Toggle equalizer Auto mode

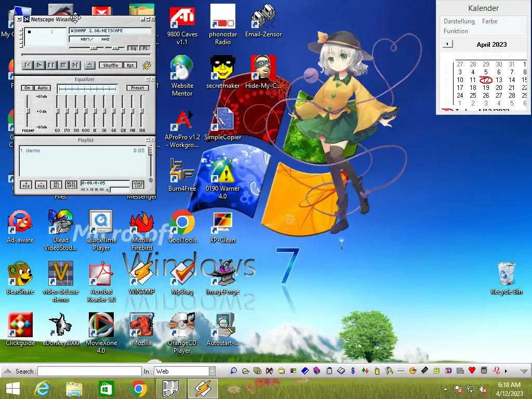click(x=43, y=87)
